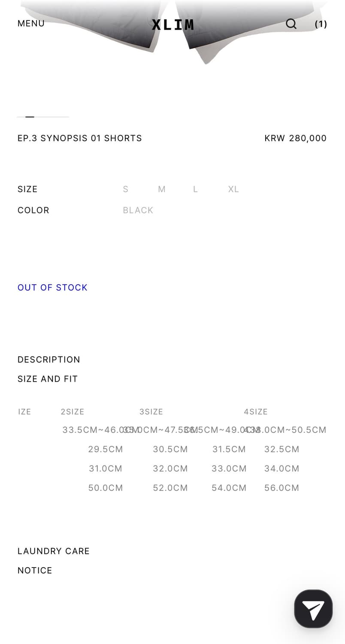The width and height of the screenshot is (345, 644).
Task: Click the 4SIZE column header
Action: coord(256,412)
